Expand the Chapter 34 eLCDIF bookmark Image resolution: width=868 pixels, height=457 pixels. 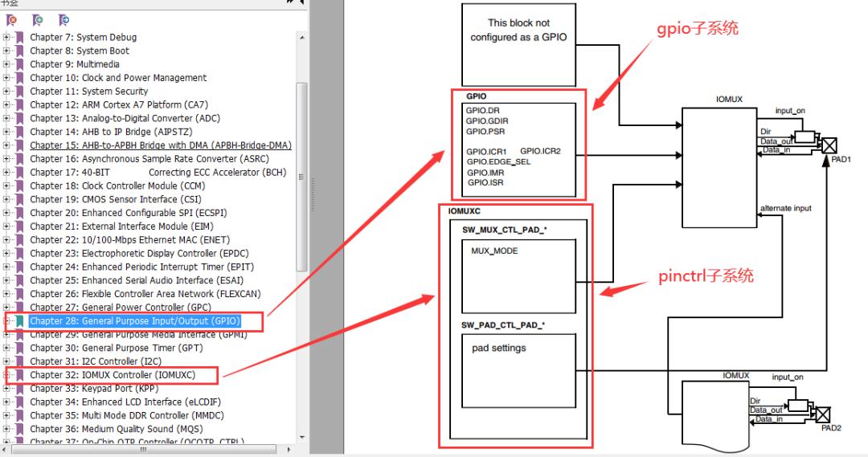point(6,402)
